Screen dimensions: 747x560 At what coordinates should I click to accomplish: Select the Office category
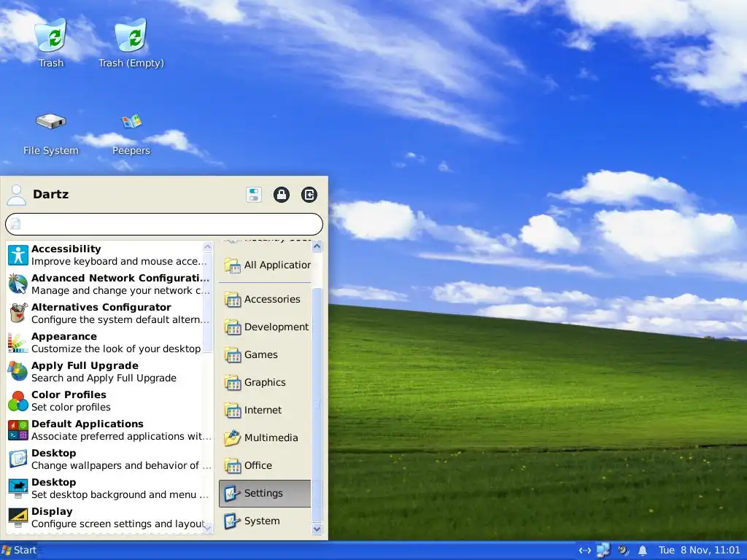pyautogui.click(x=265, y=465)
